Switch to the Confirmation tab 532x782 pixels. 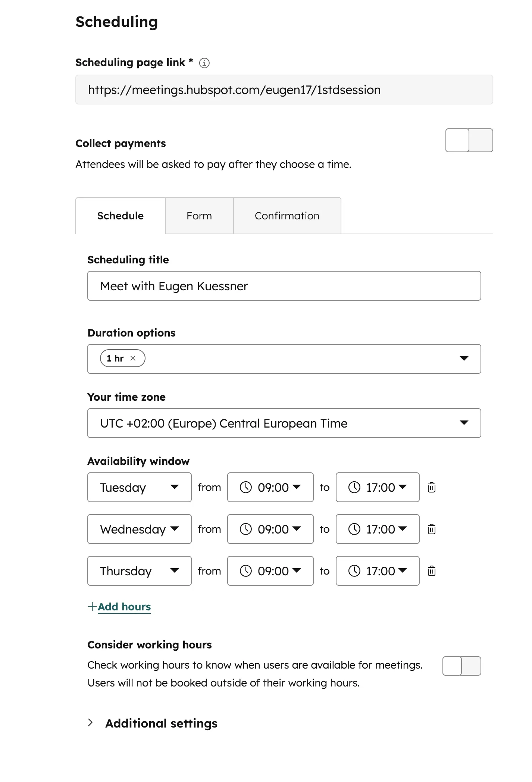tap(287, 216)
